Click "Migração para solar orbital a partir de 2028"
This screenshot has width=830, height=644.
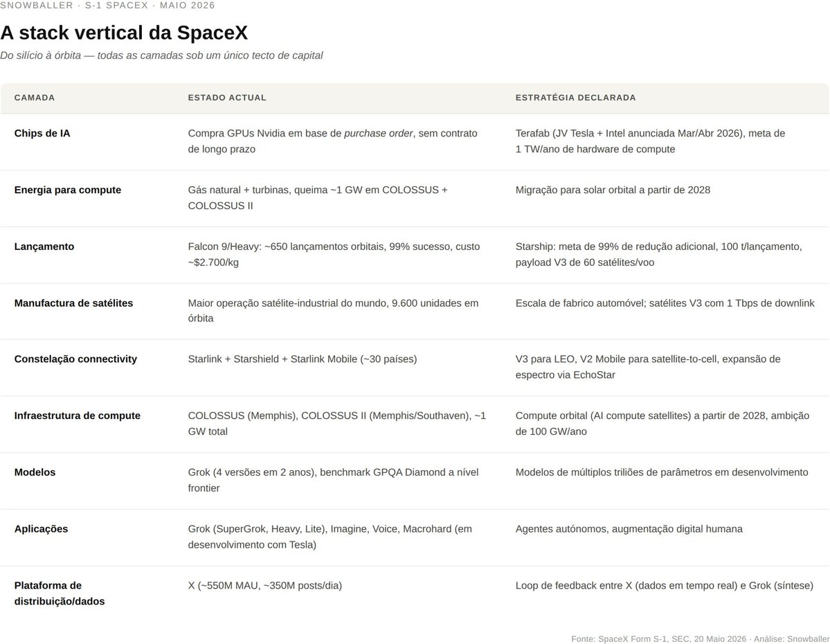[x=613, y=190]
